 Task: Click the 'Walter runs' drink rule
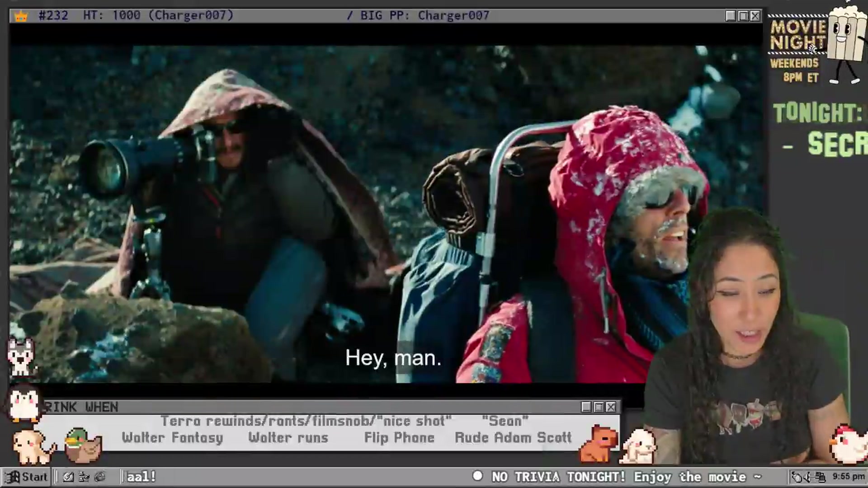(x=288, y=438)
